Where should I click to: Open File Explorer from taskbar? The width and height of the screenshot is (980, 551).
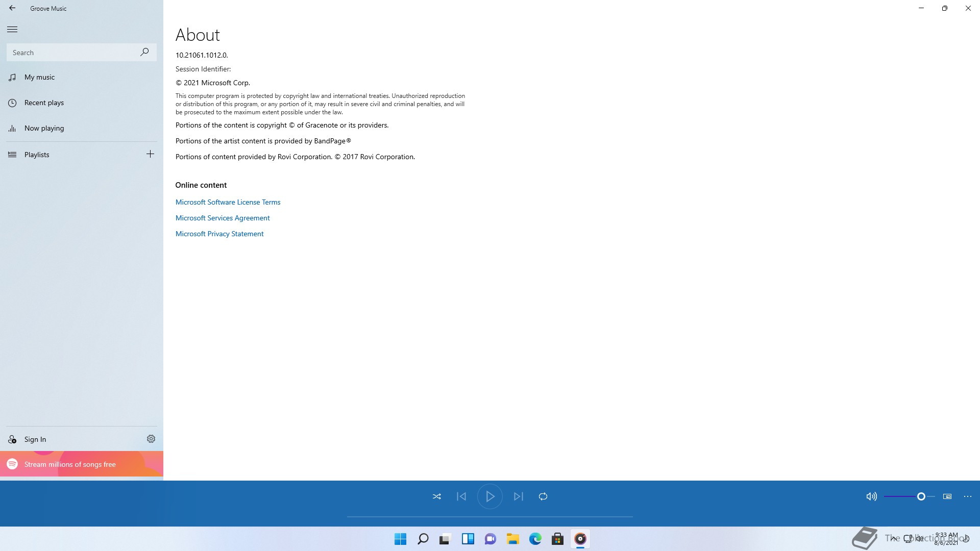(513, 539)
